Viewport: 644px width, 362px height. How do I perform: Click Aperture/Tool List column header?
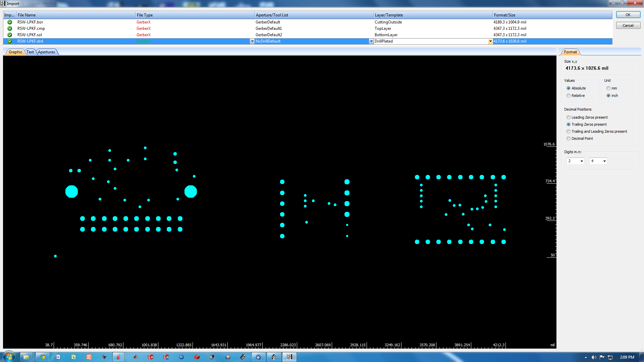[314, 15]
